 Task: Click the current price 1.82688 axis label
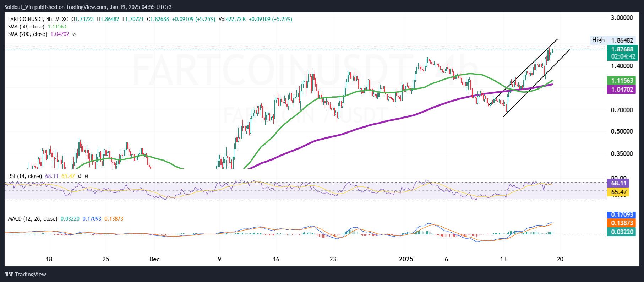coord(622,49)
